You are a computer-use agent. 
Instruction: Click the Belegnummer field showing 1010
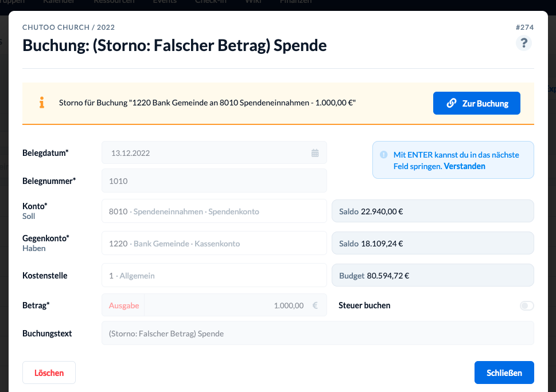(214, 181)
